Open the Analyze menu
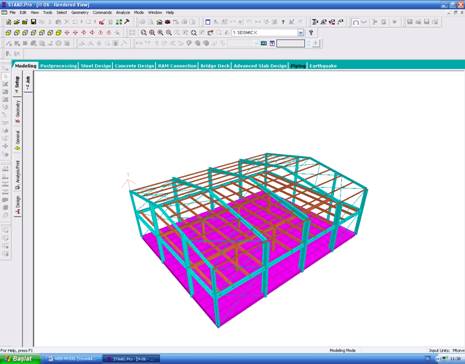 [123, 12]
